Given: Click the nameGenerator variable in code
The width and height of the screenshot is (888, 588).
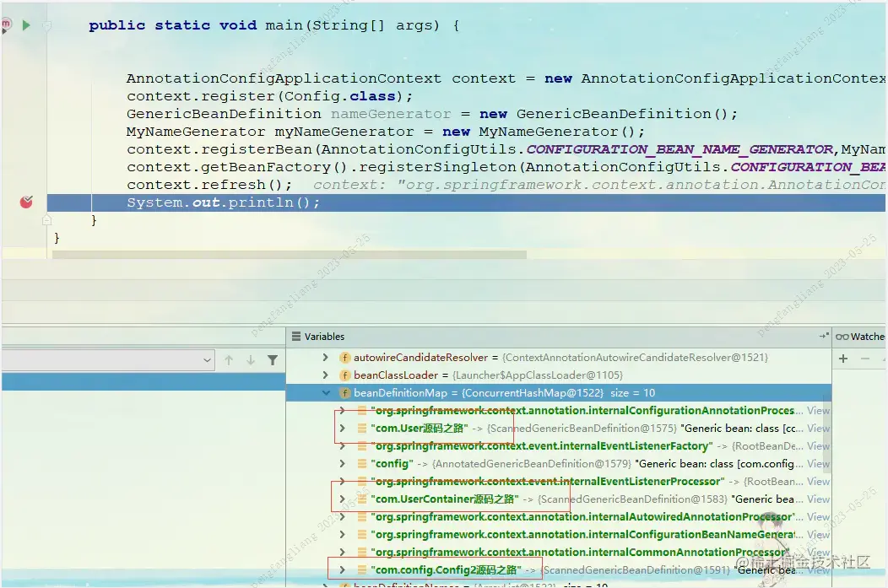Looking at the screenshot, I should pyautogui.click(x=391, y=114).
